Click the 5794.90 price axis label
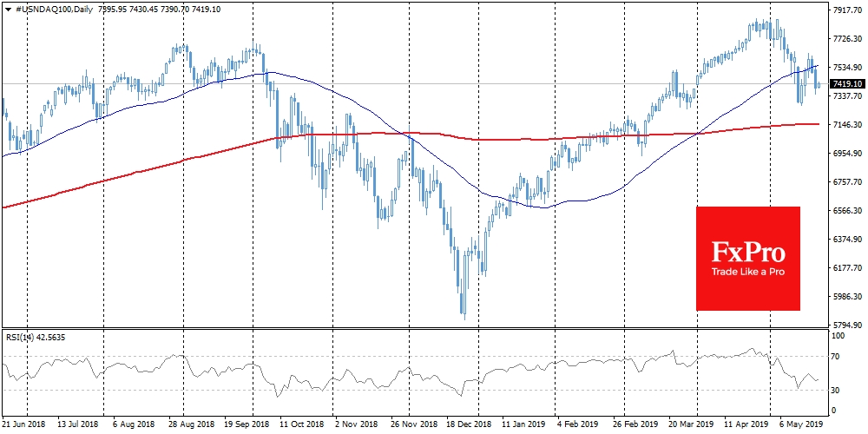Screen dimensions: 868x434 846,325
